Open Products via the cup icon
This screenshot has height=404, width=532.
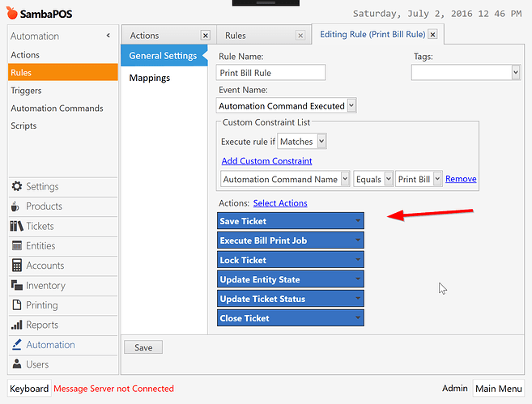(x=15, y=206)
